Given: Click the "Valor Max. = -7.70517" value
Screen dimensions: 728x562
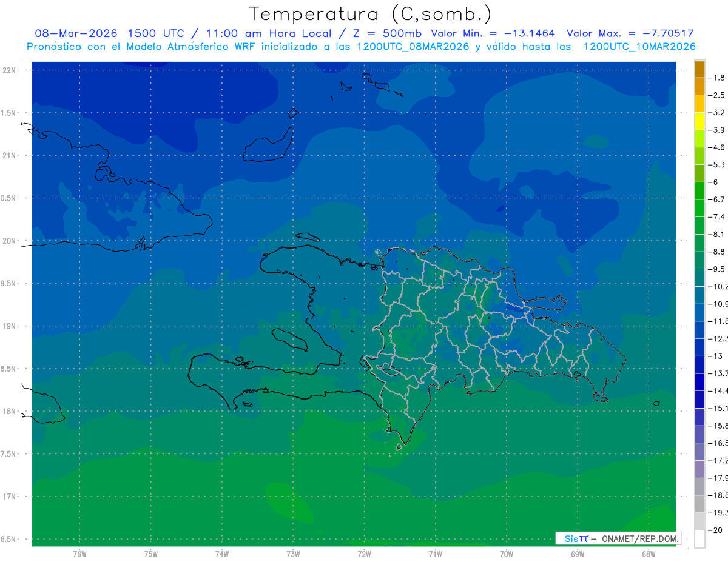Looking at the screenshot, I should click(630, 34).
